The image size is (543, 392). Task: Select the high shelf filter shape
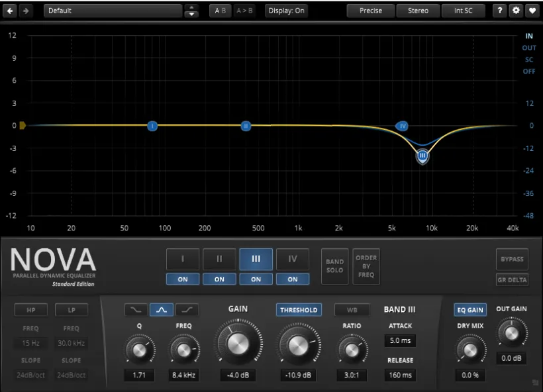pos(187,310)
